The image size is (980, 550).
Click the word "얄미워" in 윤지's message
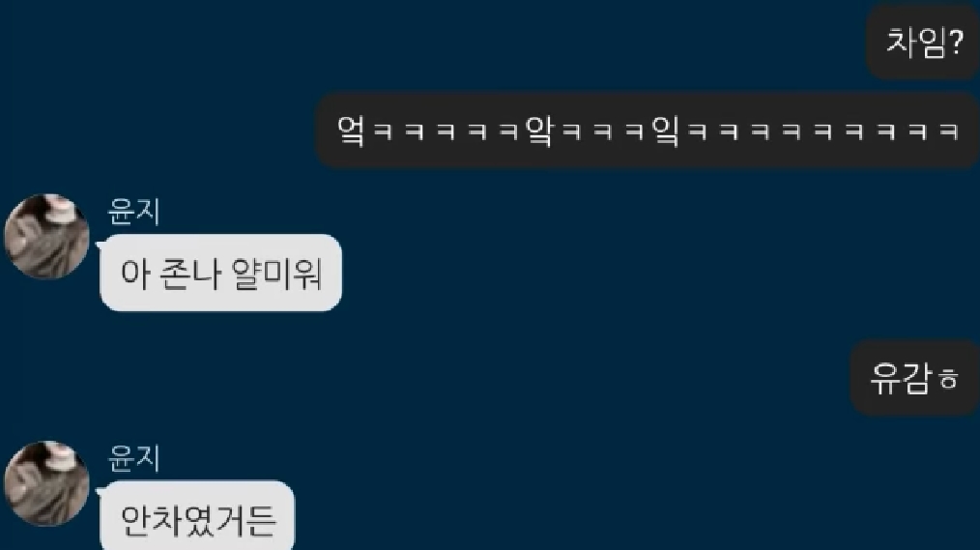click(276, 274)
